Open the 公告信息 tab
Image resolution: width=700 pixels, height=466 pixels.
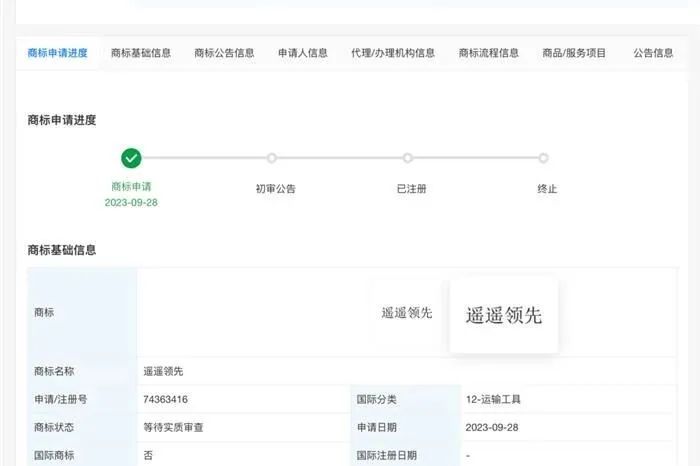point(653,53)
